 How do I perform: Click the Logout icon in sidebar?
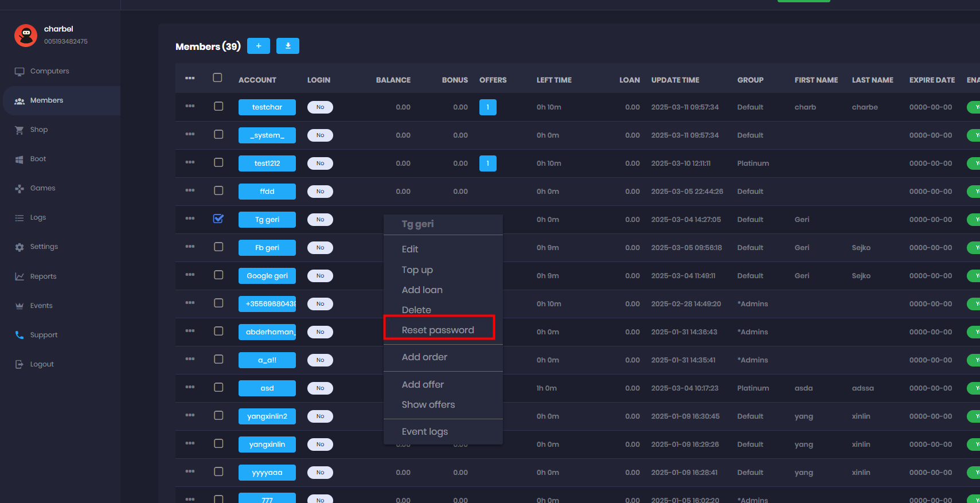[x=19, y=364]
